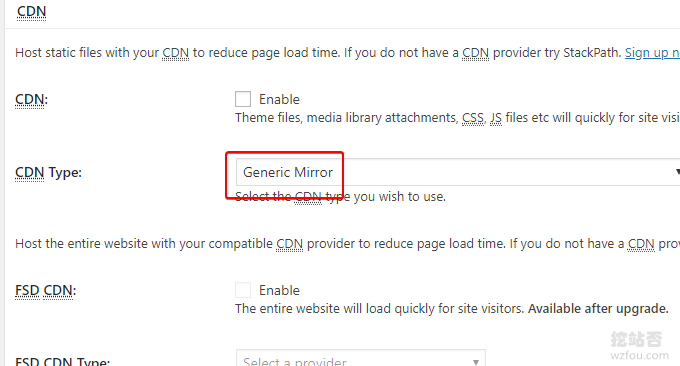Click the wzfou.com watermark logo
Viewport: 680px width, 366px height.
[638, 346]
